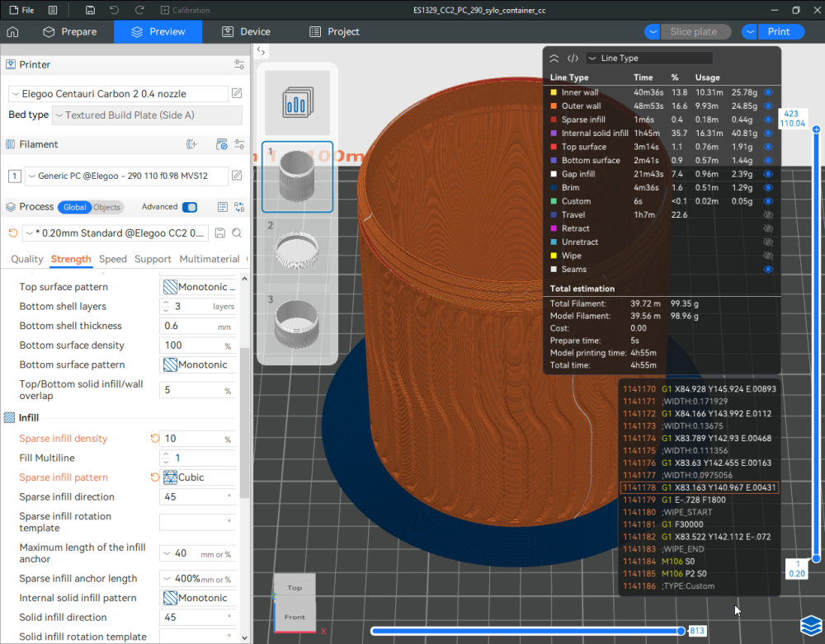Toggle the Advanced mode switch

190,207
